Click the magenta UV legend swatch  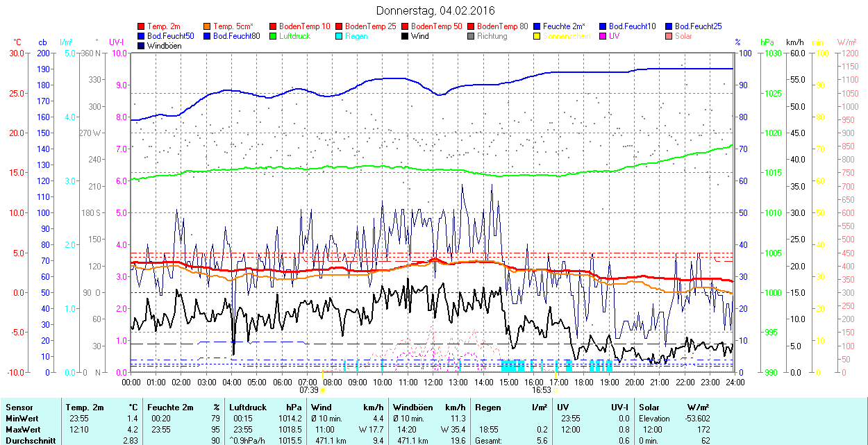[603, 36]
